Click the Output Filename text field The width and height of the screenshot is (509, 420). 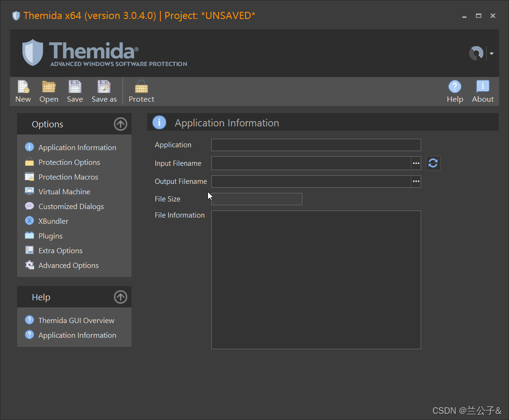tap(311, 181)
